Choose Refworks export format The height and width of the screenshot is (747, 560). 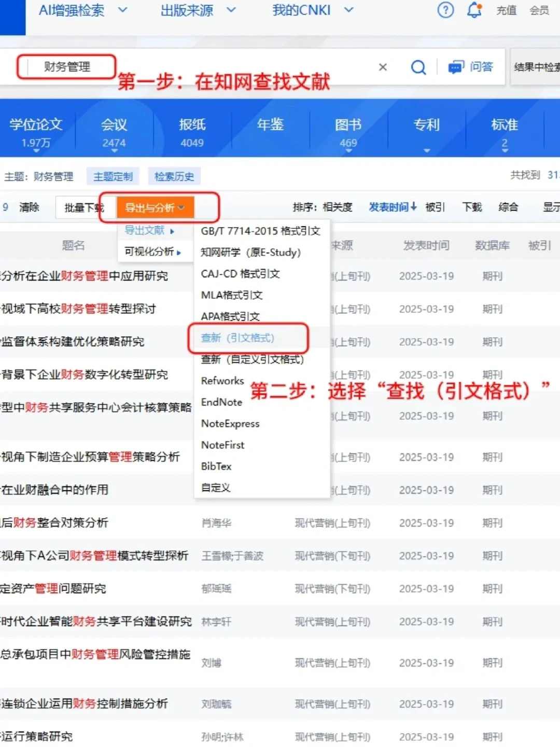pyautogui.click(x=222, y=381)
